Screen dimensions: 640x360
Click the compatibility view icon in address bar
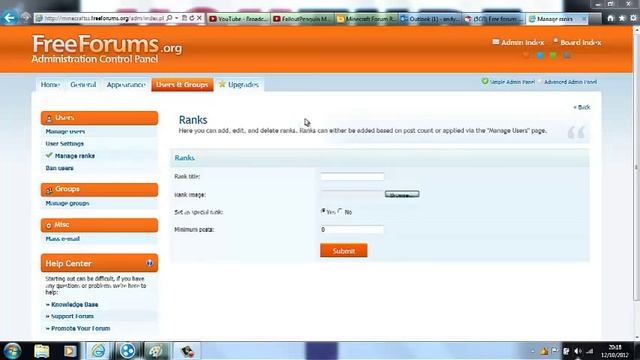pyautogui.click(x=184, y=18)
